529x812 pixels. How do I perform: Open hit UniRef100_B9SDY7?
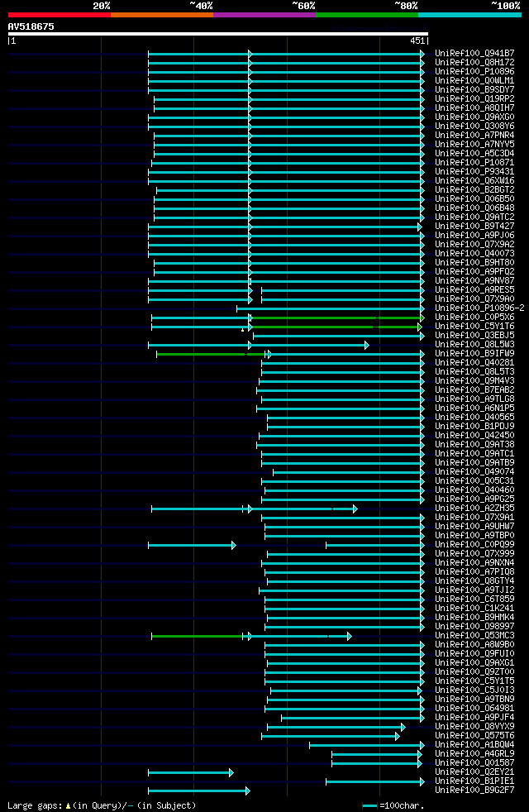(474, 89)
